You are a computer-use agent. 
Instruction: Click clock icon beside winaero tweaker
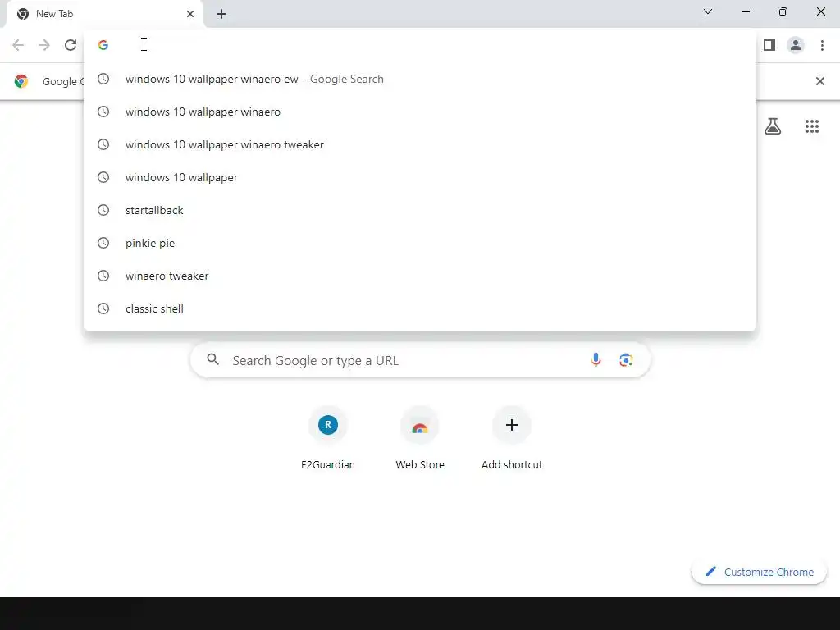click(103, 276)
